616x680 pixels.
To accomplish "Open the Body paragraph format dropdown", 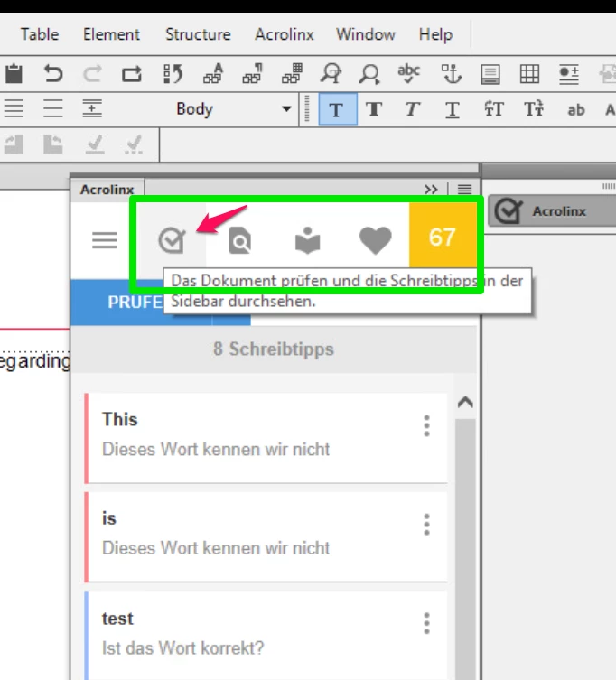I will point(232,108).
